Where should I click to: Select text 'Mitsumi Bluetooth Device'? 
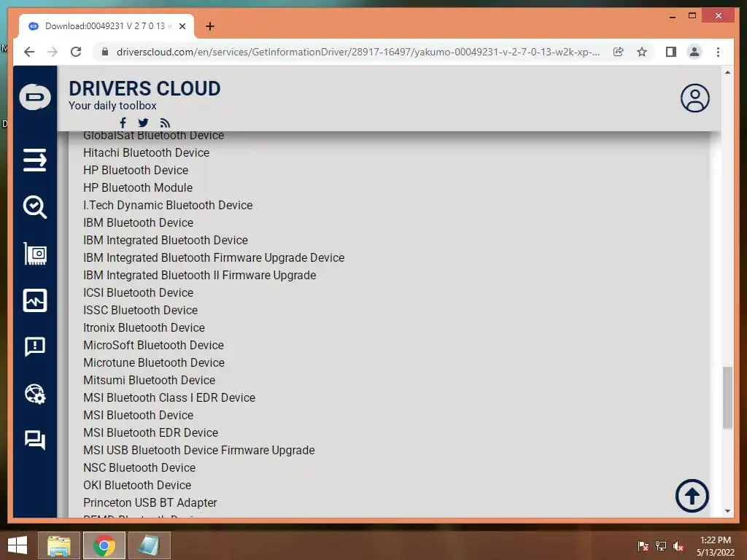(x=149, y=380)
